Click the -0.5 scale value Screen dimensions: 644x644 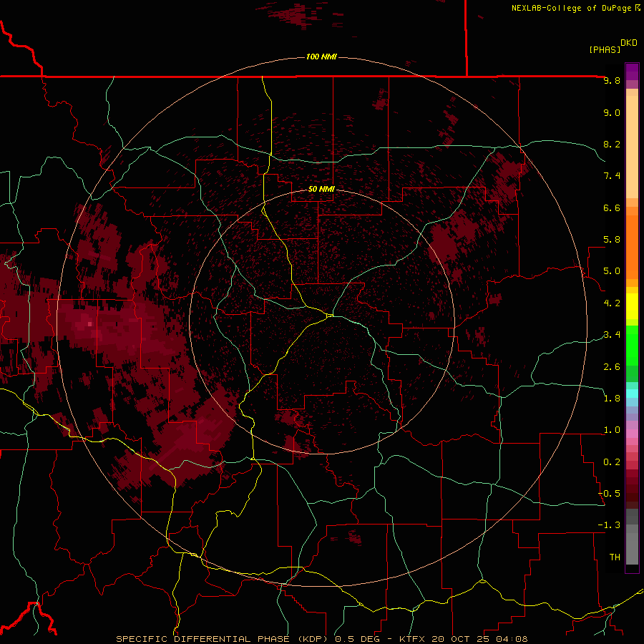[x=609, y=494]
